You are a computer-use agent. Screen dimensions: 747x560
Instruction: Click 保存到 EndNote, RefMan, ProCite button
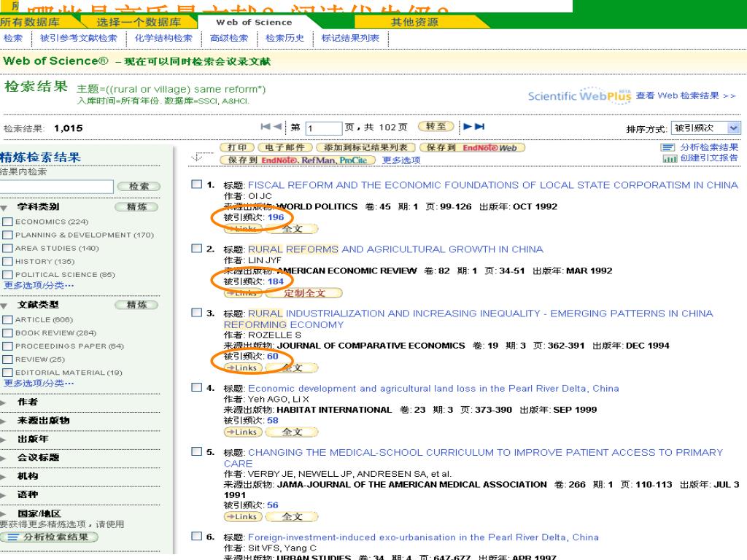pos(298,160)
